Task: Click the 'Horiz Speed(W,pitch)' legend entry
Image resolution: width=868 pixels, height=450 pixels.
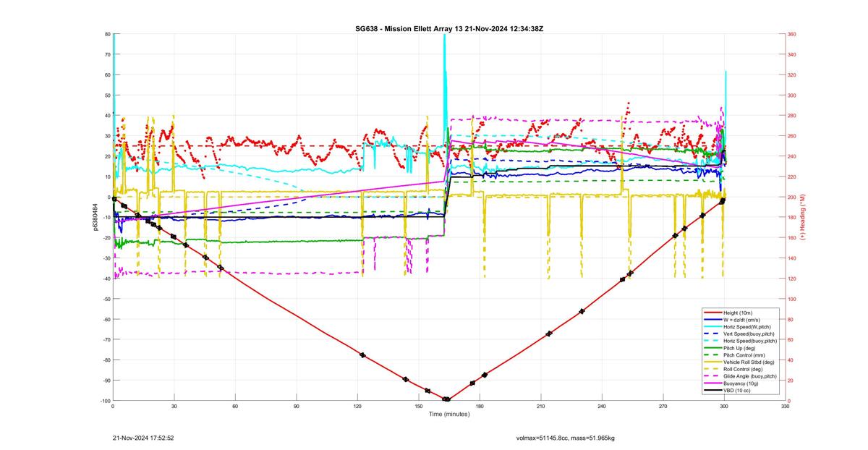Action: [747, 326]
